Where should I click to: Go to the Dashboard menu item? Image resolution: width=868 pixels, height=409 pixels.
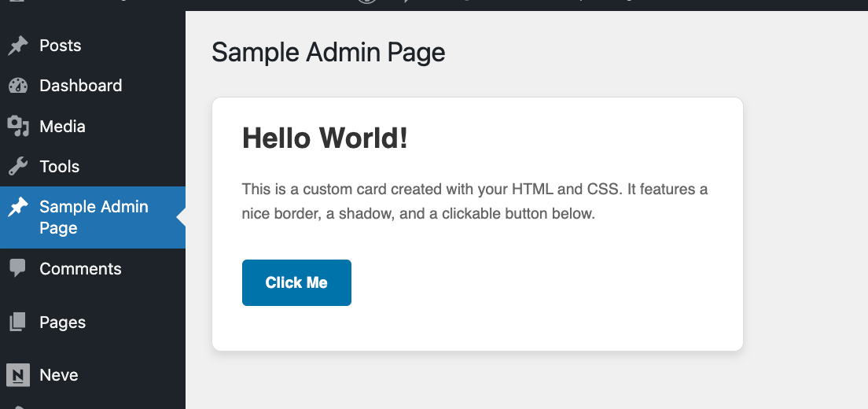click(x=81, y=86)
